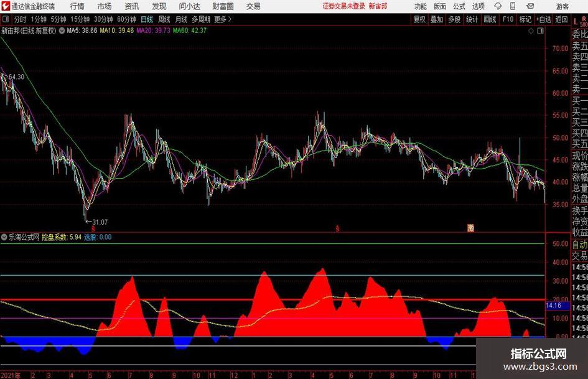Click 70.00 price axis label
The image size is (588, 379).
[x=560, y=49]
